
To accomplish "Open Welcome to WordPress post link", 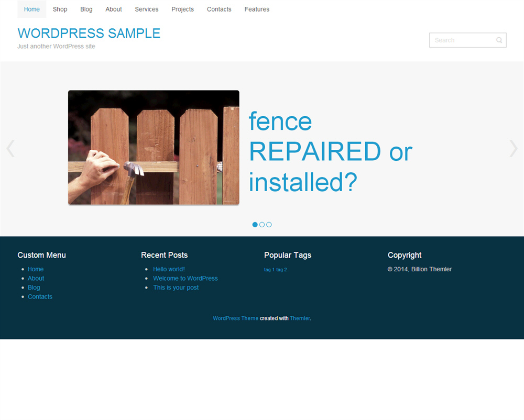I will (x=185, y=279).
